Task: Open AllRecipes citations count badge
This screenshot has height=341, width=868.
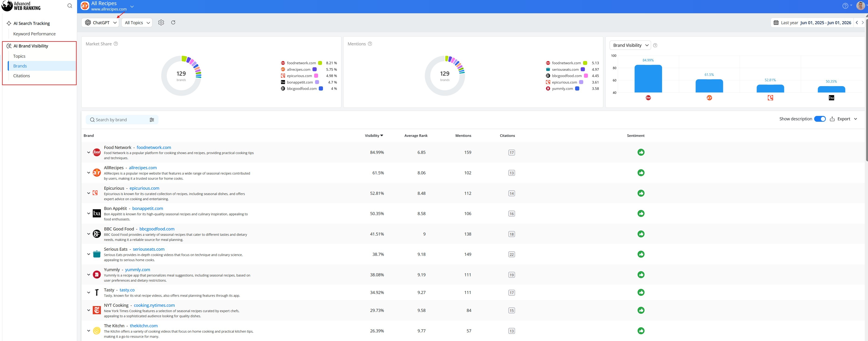Action: coord(511,173)
